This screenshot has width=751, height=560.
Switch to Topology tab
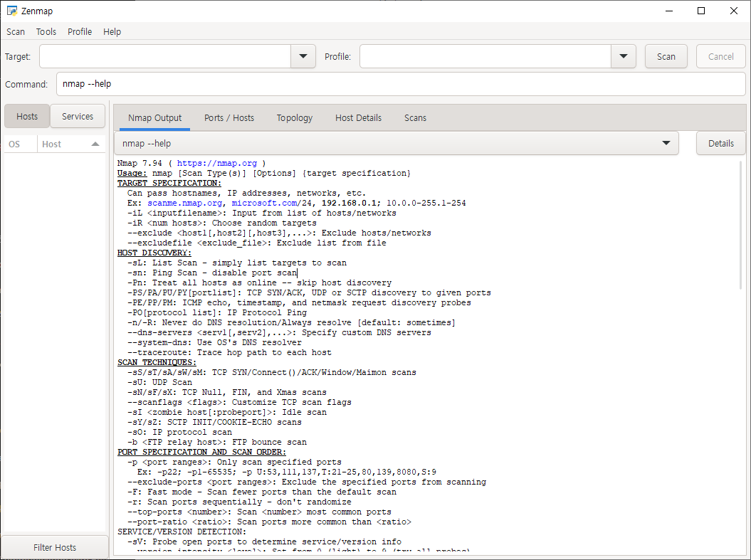click(x=295, y=117)
